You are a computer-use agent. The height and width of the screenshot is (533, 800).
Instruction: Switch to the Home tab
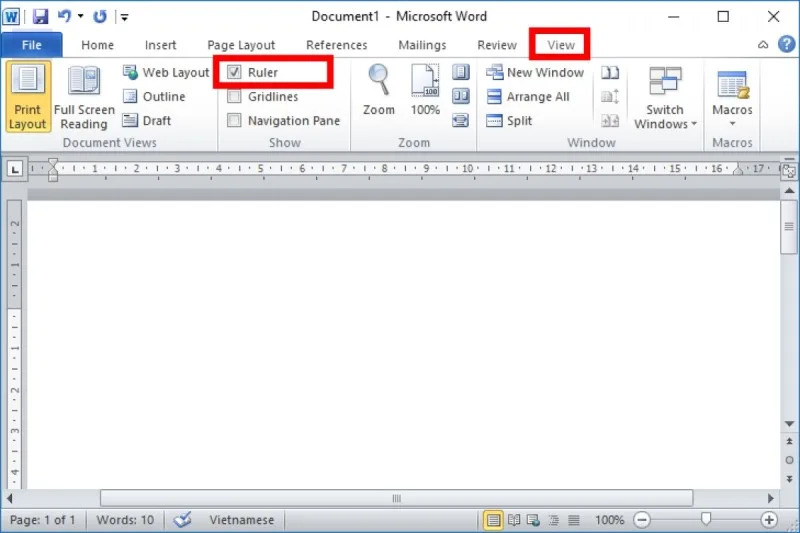tap(97, 45)
